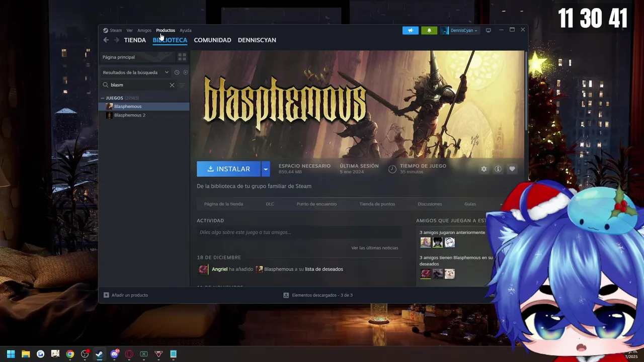Open OBS Studio from the taskbar
Image resolution: width=644 pixels, height=362 pixels.
(85, 354)
